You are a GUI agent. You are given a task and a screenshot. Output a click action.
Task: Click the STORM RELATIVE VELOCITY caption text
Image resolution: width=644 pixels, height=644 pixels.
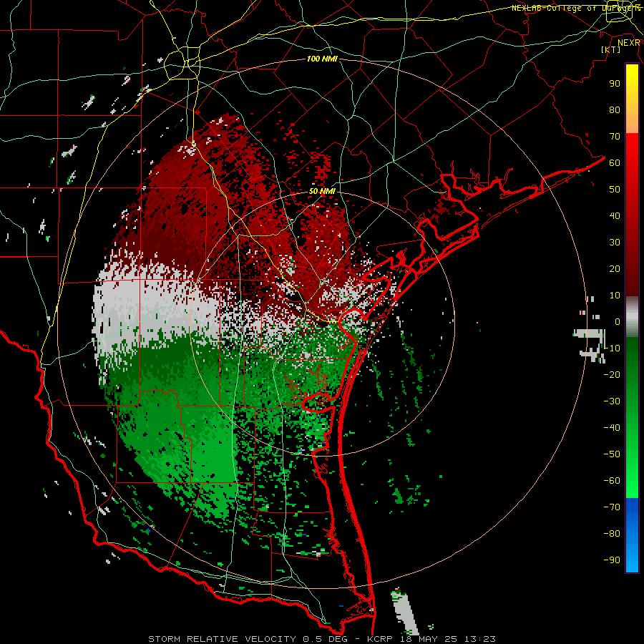click(222, 639)
